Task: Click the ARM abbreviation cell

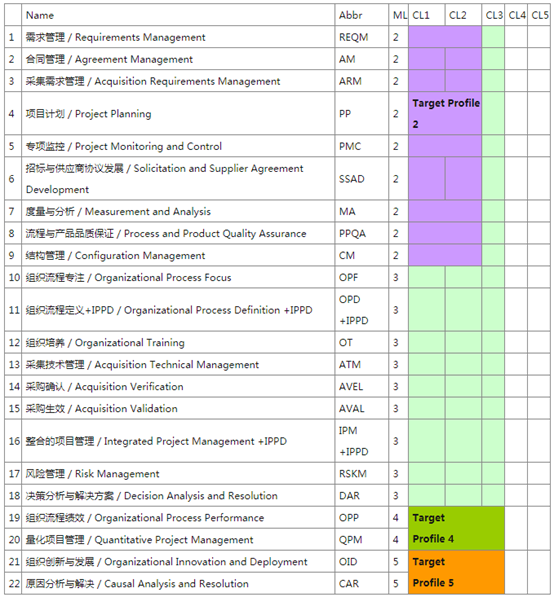Action: (x=362, y=81)
